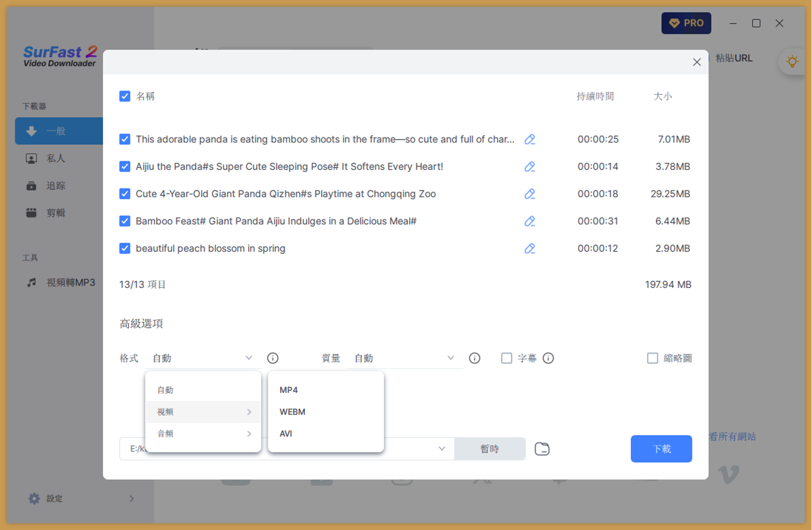This screenshot has width=812, height=530.
Task: Click the format info icon
Action: click(x=272, y=358)
